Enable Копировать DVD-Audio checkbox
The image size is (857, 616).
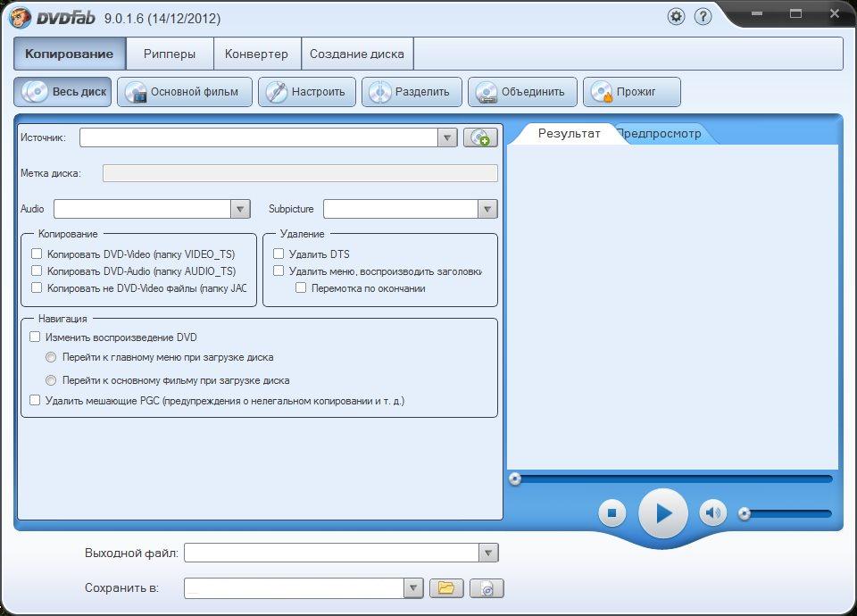point(37,271)
